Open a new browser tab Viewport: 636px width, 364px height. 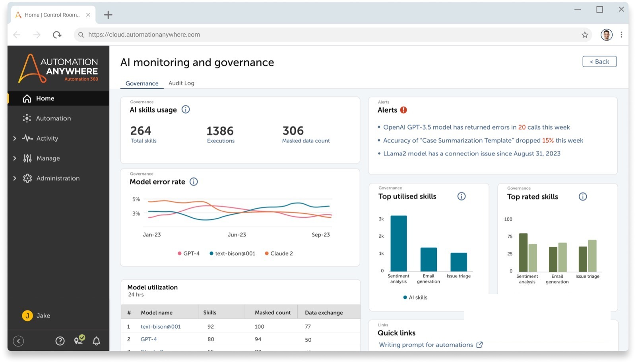[108, 15]
